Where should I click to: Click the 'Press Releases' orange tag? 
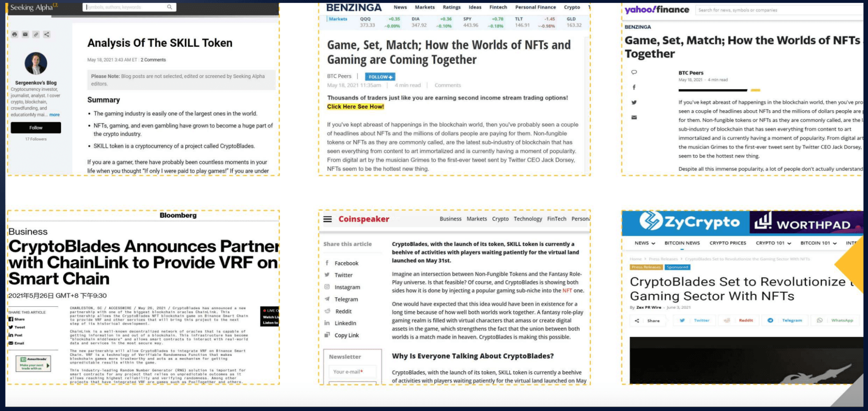coord(646,267)
